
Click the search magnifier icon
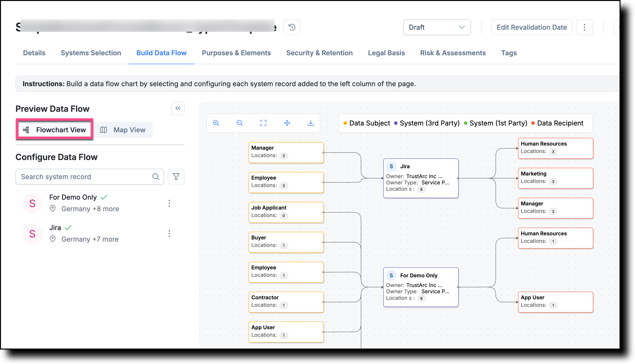coord(156,176)
